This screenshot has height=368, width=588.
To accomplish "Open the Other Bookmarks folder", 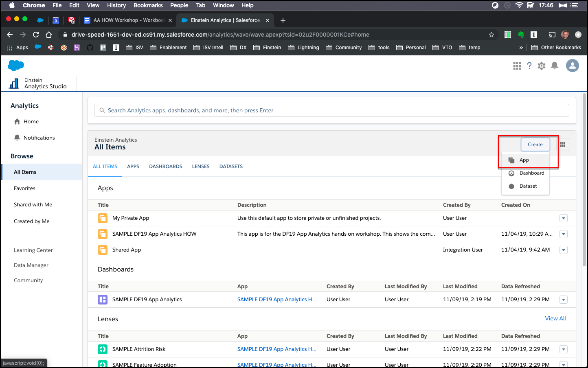I will (x=556, y=48).
